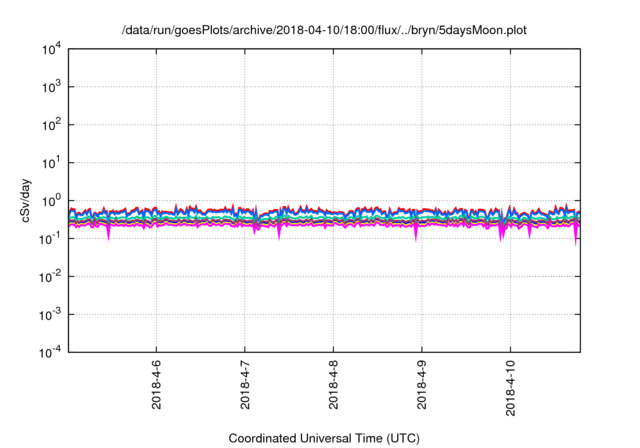This screenshot has height=448, width=640.
Task: Click the 10^-3 y-axis tick label
Action: pyautogui.click(x=50, y=314)
